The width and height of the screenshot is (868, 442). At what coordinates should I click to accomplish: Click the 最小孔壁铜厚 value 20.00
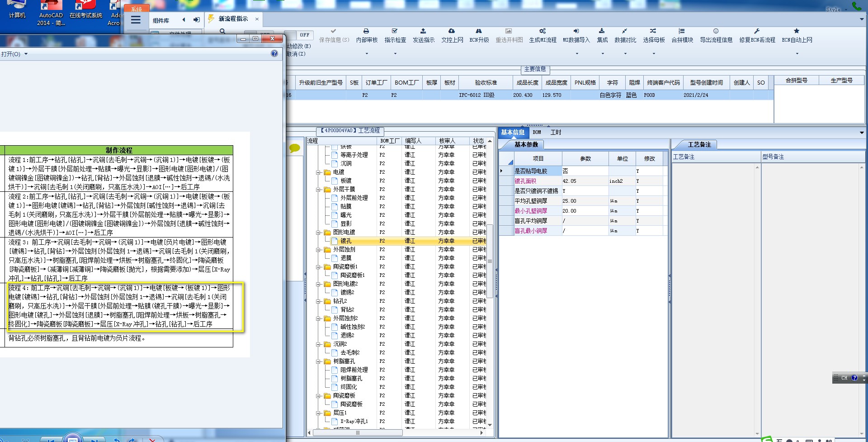tap(585, 211)
